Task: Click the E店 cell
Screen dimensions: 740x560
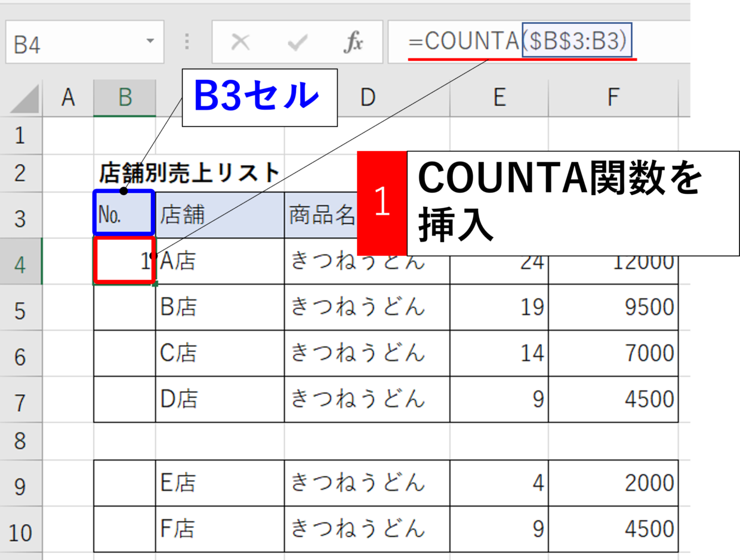Action: tap(220, 483)
